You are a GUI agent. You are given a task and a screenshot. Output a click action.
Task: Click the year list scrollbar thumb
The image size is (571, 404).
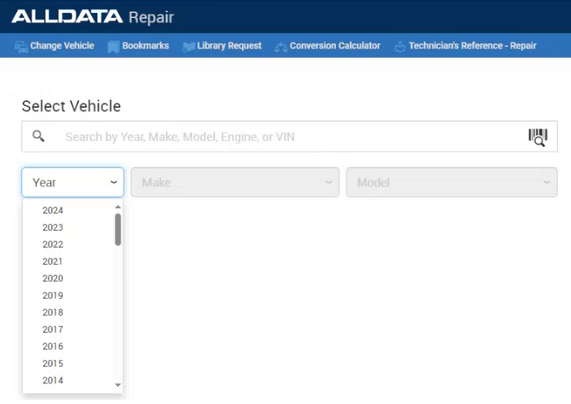coord(118,230)
